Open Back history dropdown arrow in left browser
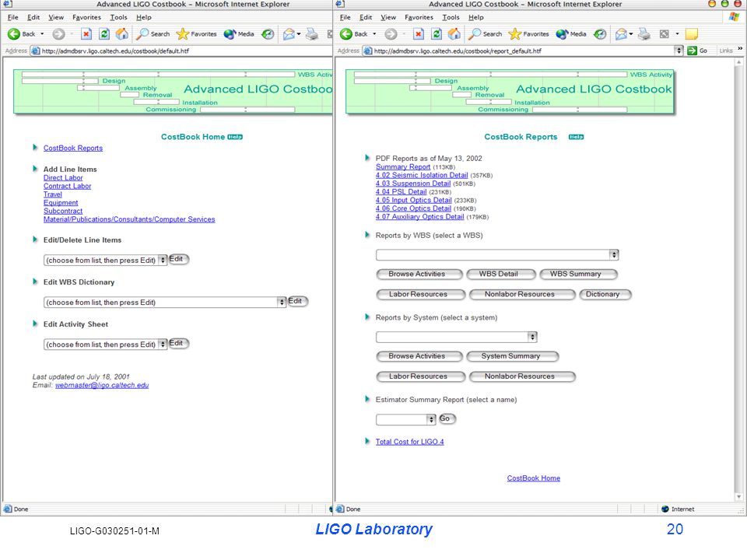This screenshot has width=747, height=560. coord(42,33)
